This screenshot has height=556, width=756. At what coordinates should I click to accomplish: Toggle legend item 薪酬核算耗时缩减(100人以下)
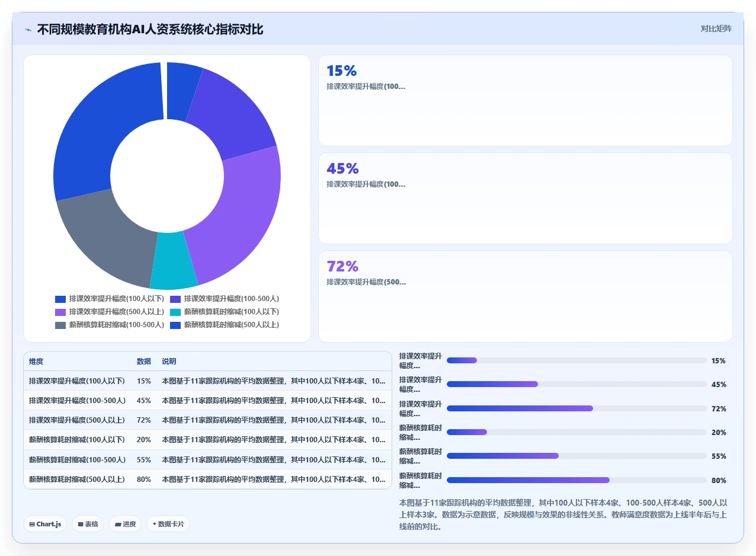[x=225, y=312]
